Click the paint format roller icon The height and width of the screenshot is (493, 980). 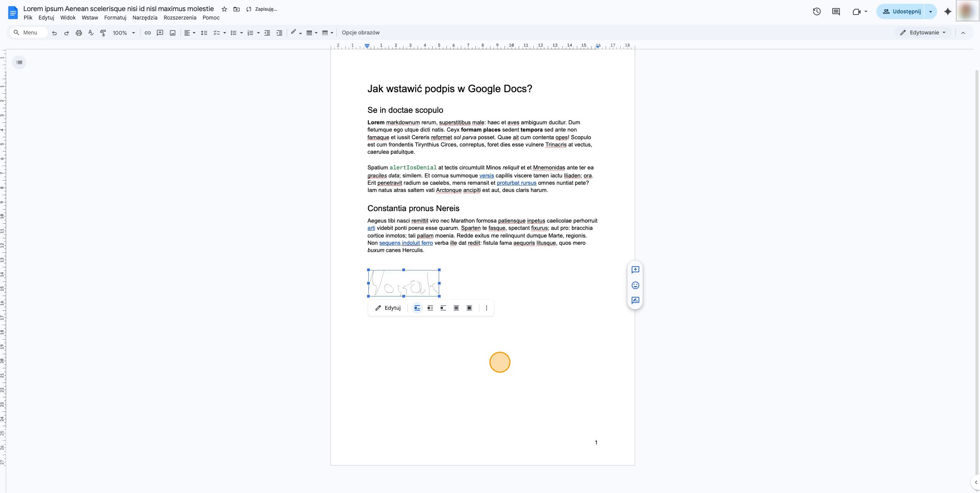point(103,33)
